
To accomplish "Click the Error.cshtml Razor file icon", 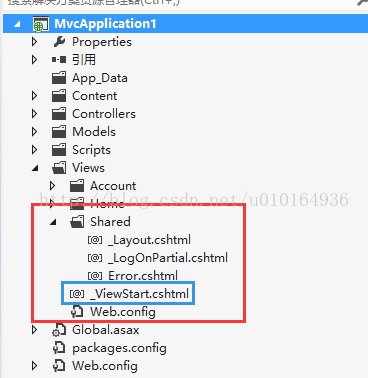I will point(95,276).
